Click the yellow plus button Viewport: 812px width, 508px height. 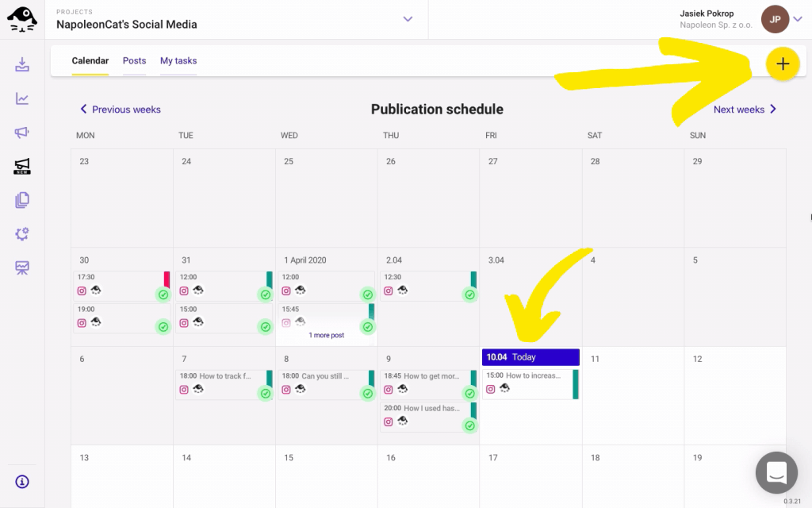pos(783,63)
